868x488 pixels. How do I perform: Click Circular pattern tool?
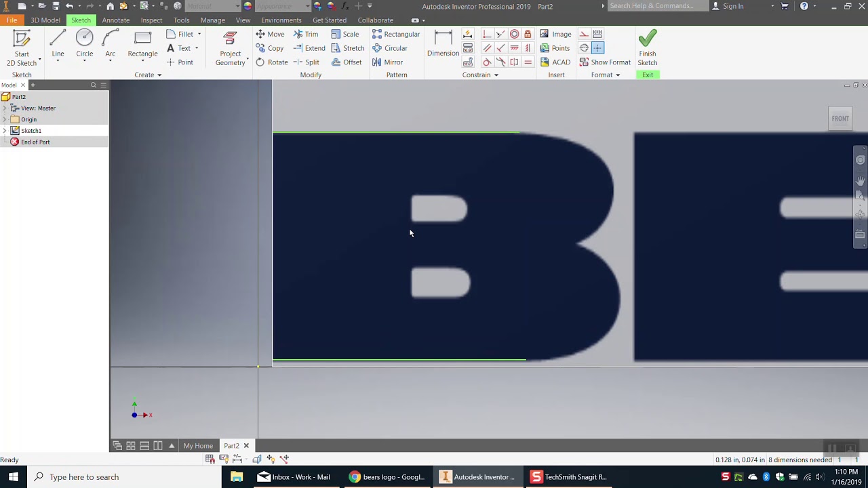click(390, 48)
